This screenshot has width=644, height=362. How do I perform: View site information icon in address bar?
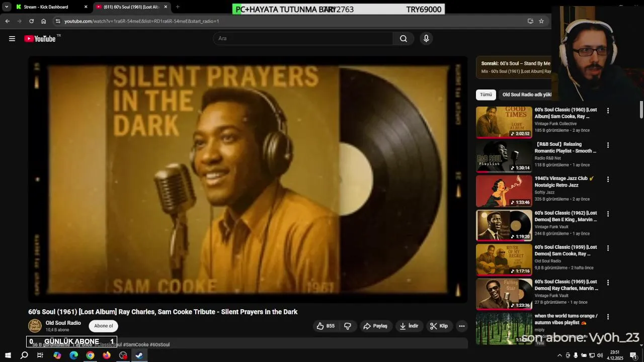pyautogui.click(x=58, y=21)
